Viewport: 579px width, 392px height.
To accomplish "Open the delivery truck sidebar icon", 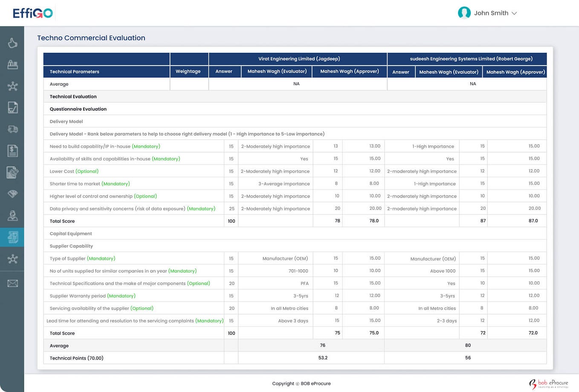I will click(12, 129).
